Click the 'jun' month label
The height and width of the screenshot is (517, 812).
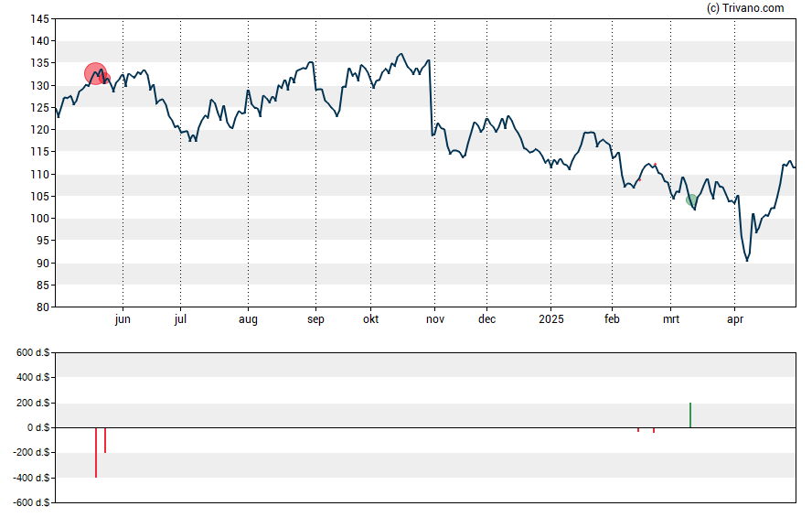123,319
